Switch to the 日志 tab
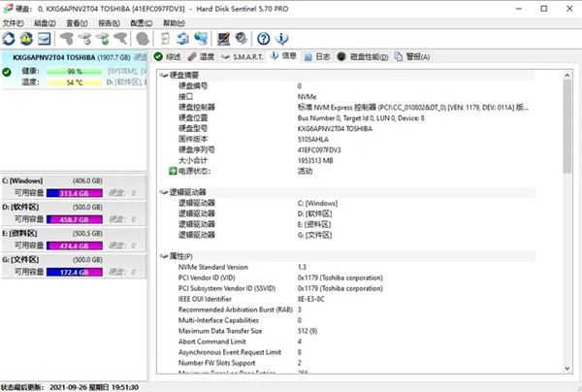582x392 pixels. pos(317,57)
